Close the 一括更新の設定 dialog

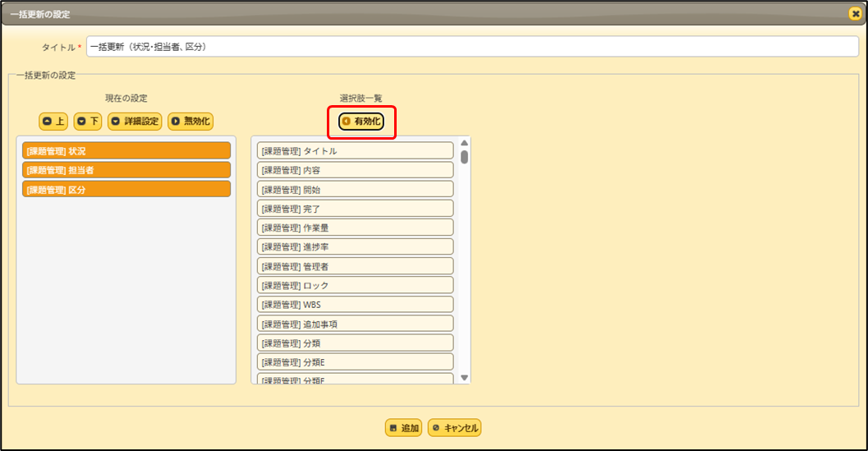[x=855, y=14]
